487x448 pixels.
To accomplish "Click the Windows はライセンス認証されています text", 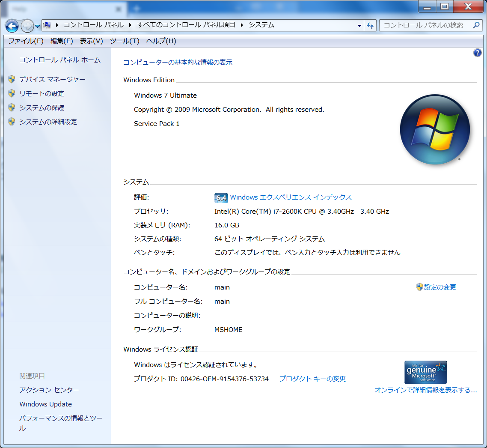I will [x=196, y=365].
